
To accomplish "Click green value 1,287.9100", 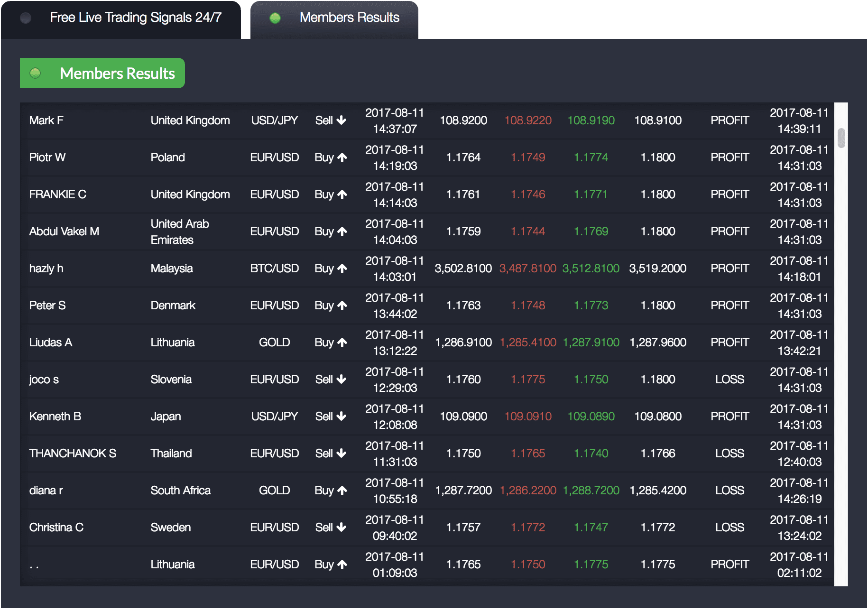I will point(591,343).
